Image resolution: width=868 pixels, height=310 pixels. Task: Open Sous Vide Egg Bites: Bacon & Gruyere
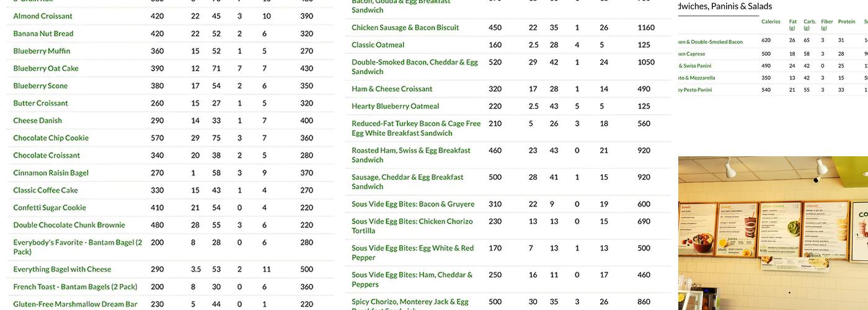tap(413, 204)
